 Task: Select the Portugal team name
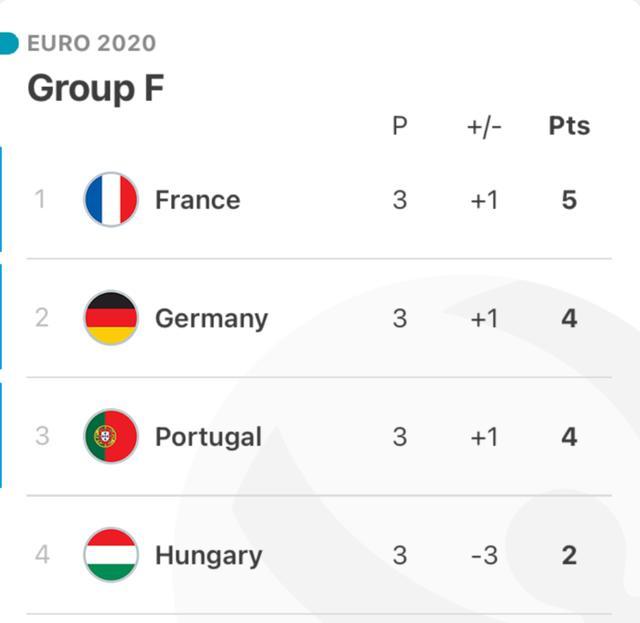click(x=208, y=437)
